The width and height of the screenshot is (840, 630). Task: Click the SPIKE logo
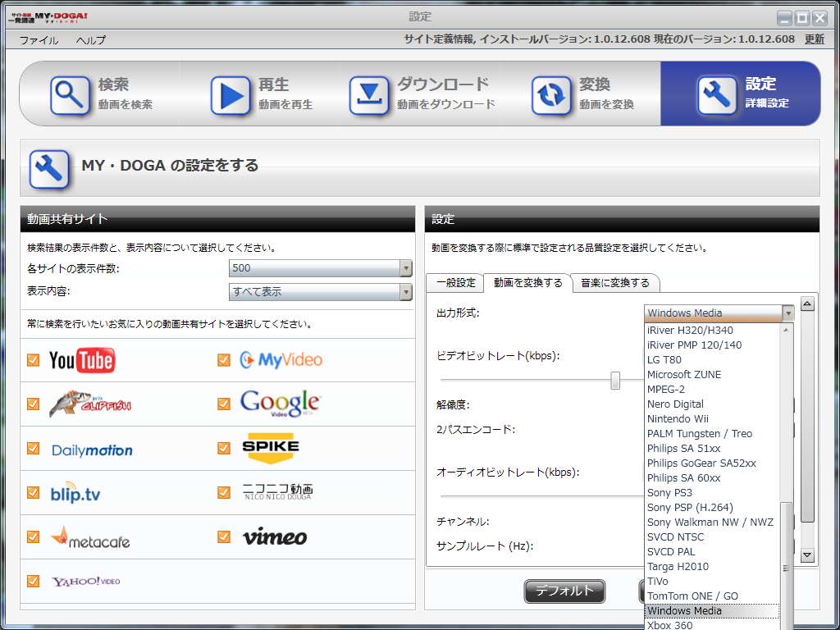271,448
